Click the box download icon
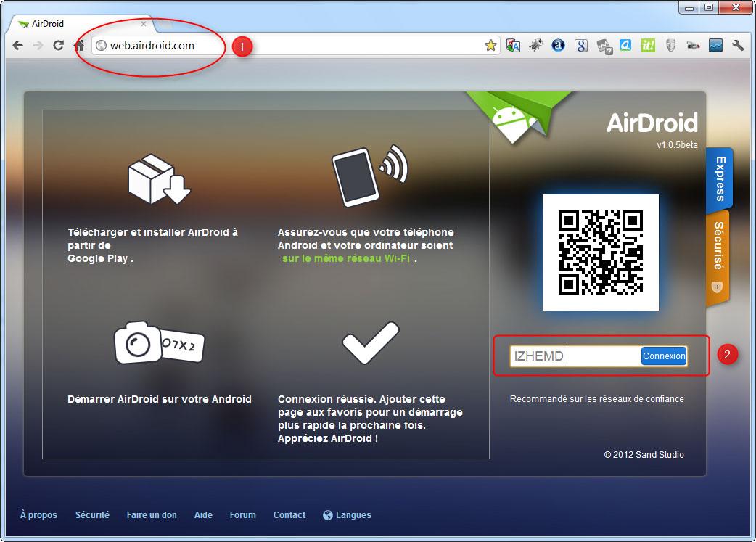Viewport: 756px width, 542px height. [159, 179]
